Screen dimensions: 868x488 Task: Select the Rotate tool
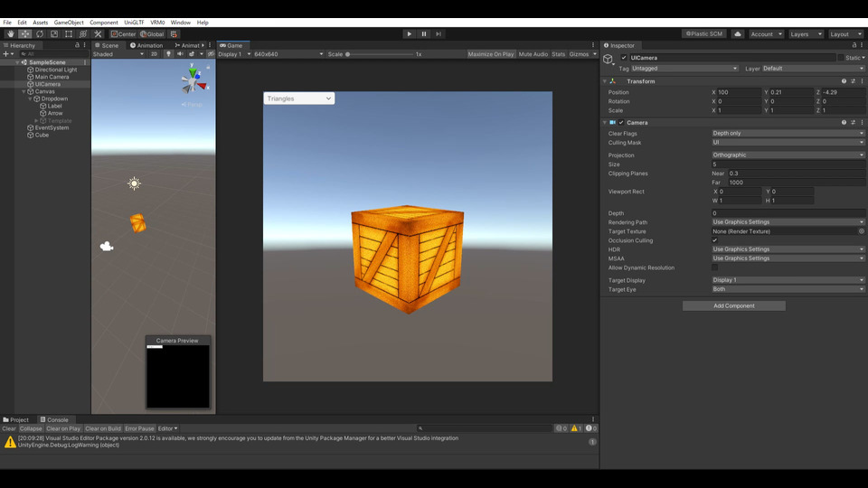point(40,34)
